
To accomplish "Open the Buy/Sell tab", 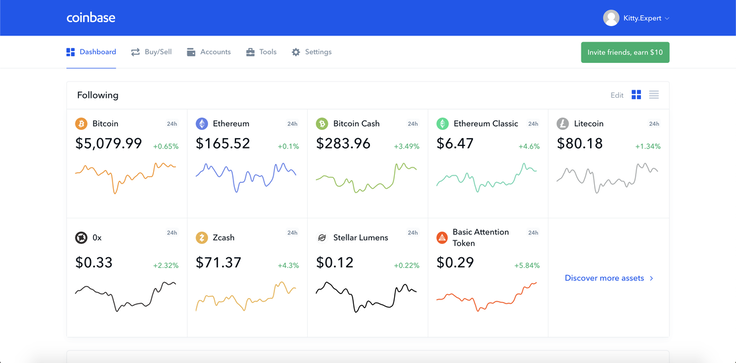I will (x=151, y=52).
